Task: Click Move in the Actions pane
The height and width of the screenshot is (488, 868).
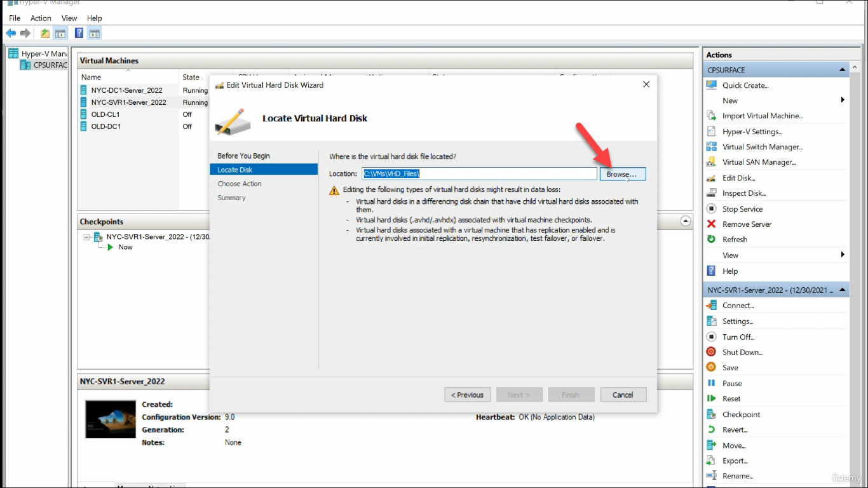Action: 734,445
